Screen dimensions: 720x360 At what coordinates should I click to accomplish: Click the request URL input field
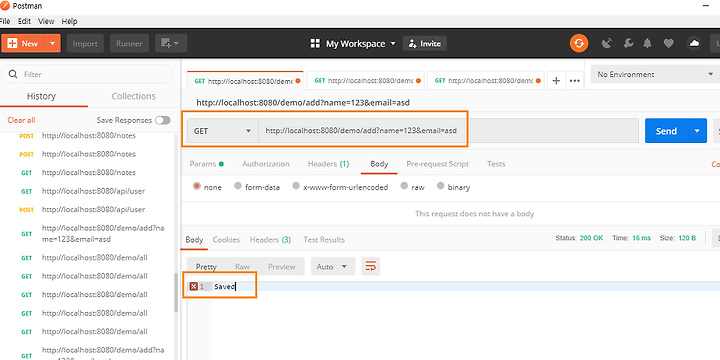click(x=448, y=131)
